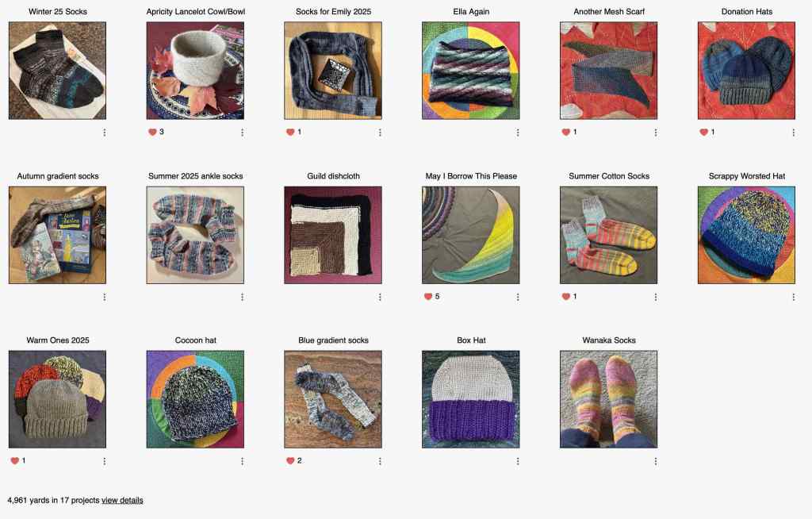Open the Another Mesh Scarf title link
The width and height of the screenshot is (812, 519).
point(609,11)
